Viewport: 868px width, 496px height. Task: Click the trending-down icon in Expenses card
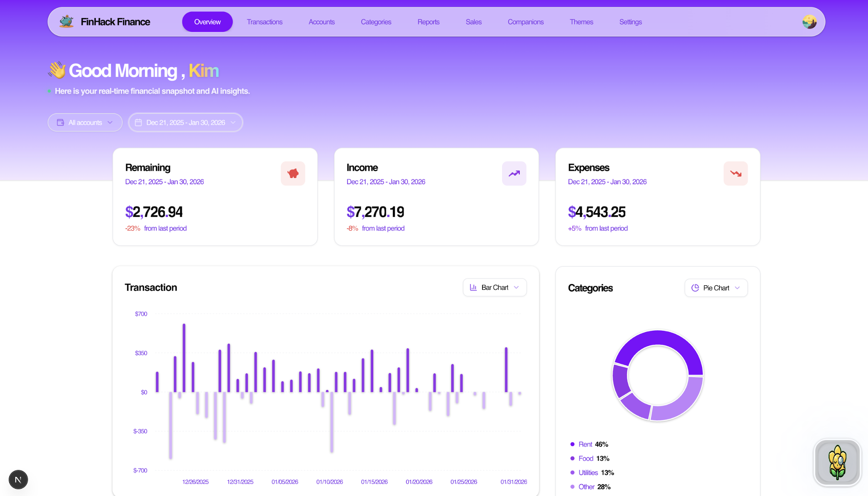[735, 173]
